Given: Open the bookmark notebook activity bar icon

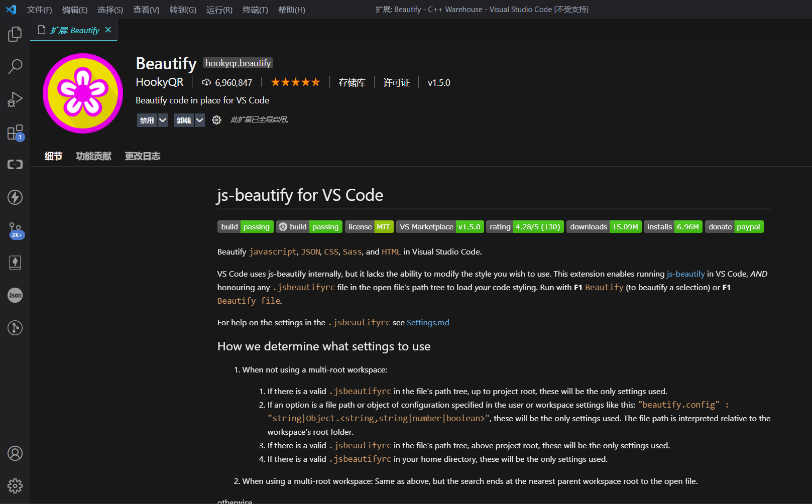Looking at the screenshot, I should coord(15,263).
